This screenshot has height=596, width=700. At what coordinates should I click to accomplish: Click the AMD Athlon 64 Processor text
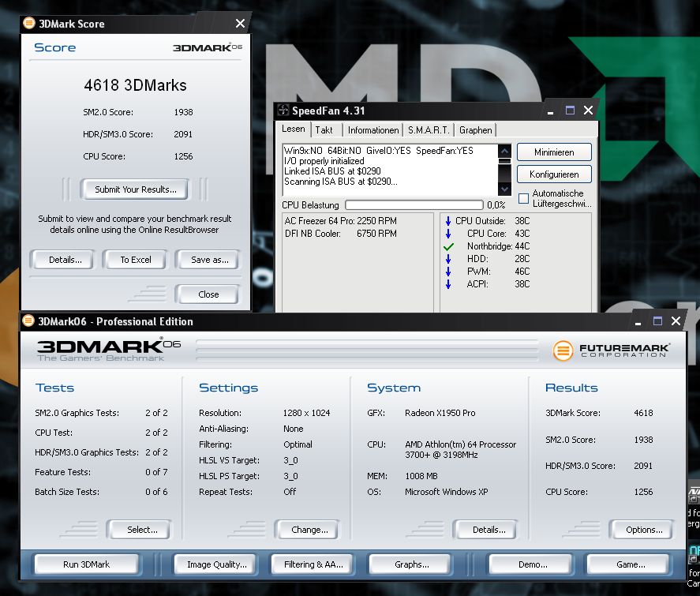pos(460,450)
